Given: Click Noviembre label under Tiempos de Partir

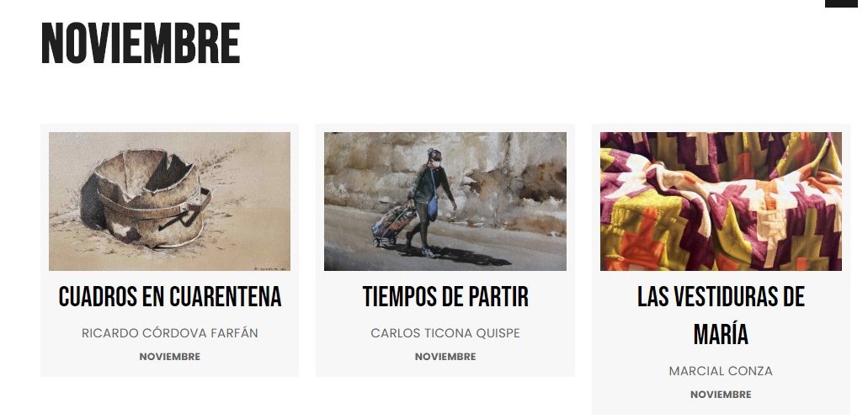Looking at the screenshot, I should click(x=445, y=357).
